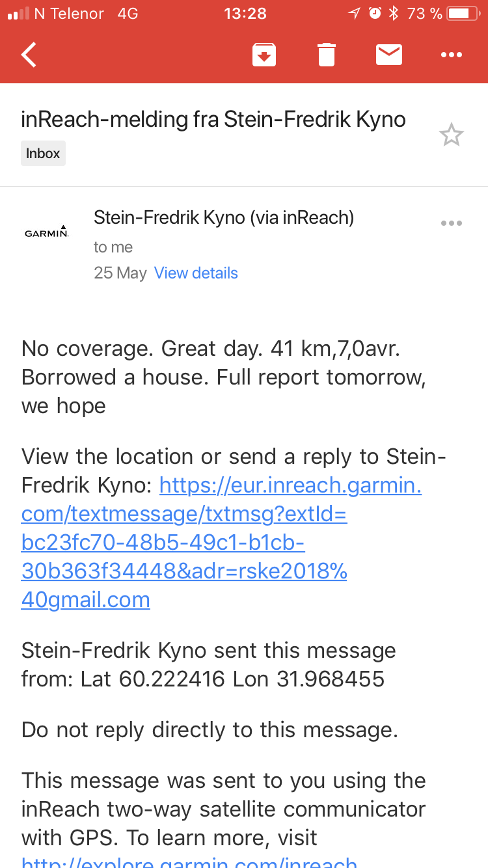Screen dimensions: 488x868
Task: Mark email as unread with envelope icon
Action: [x=389, y=55]
